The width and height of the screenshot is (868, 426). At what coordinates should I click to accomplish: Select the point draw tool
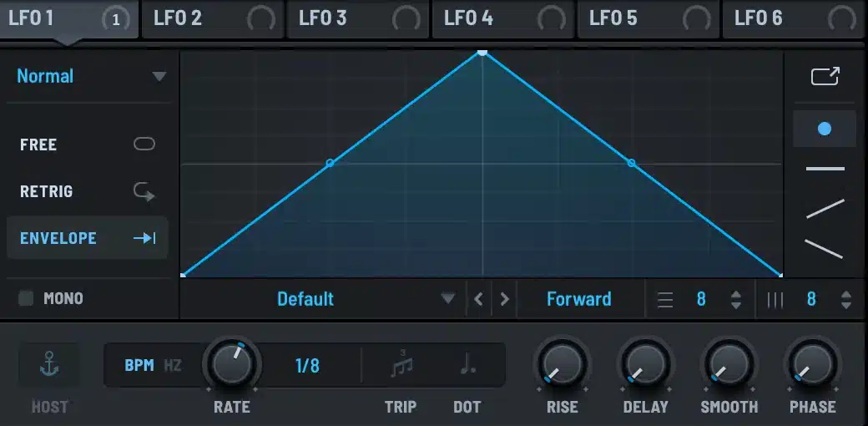[x=825, y=129]
